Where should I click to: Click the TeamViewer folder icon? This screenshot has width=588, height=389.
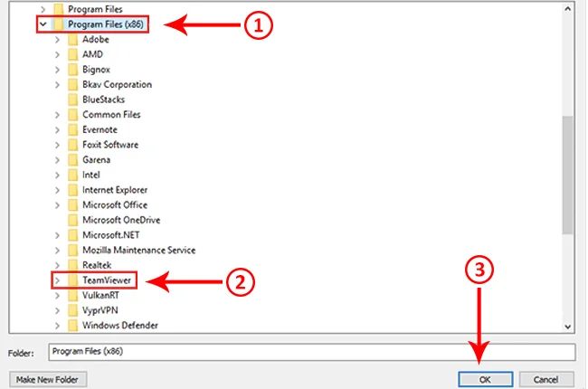click(72, 280)
